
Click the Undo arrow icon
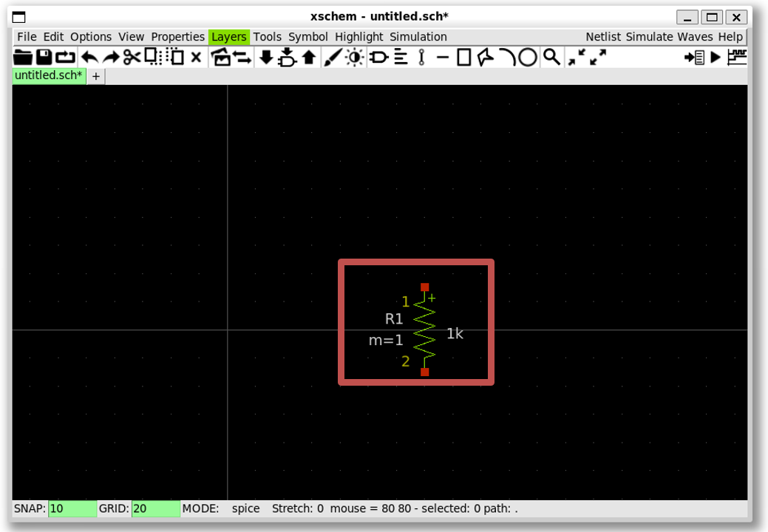pos(89,57)
